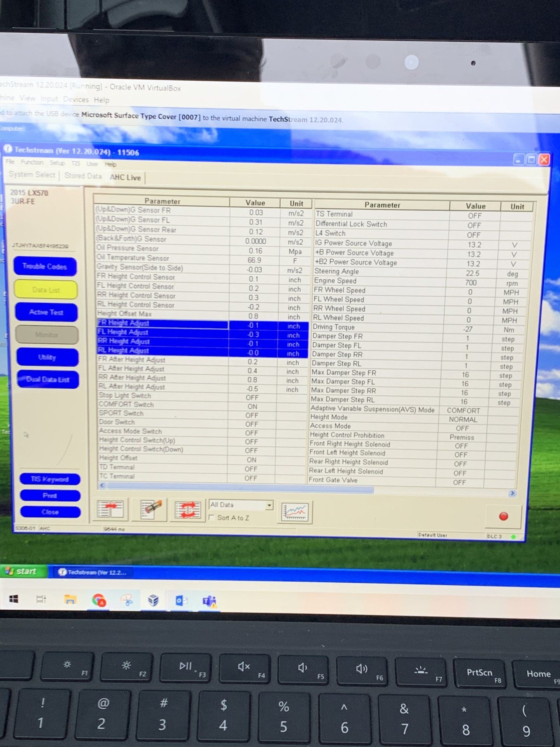Select the FR Height Adjust row
Image resolution: width=560 pixels, height=747 pixels.
pos(202,324)
